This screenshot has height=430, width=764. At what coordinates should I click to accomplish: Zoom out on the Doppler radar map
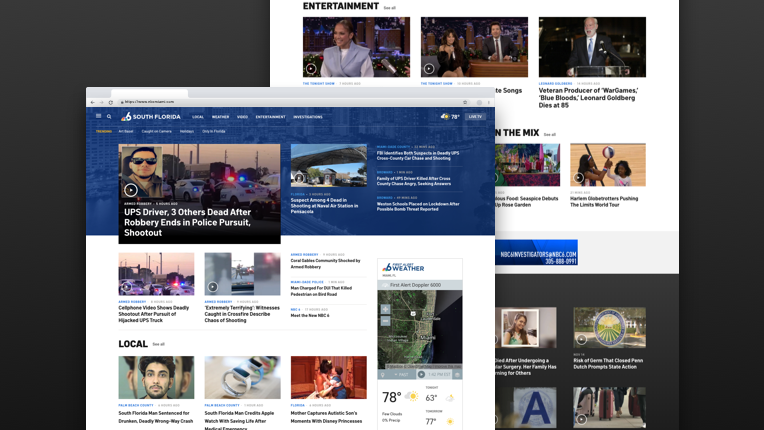click(x=385, y=321)
